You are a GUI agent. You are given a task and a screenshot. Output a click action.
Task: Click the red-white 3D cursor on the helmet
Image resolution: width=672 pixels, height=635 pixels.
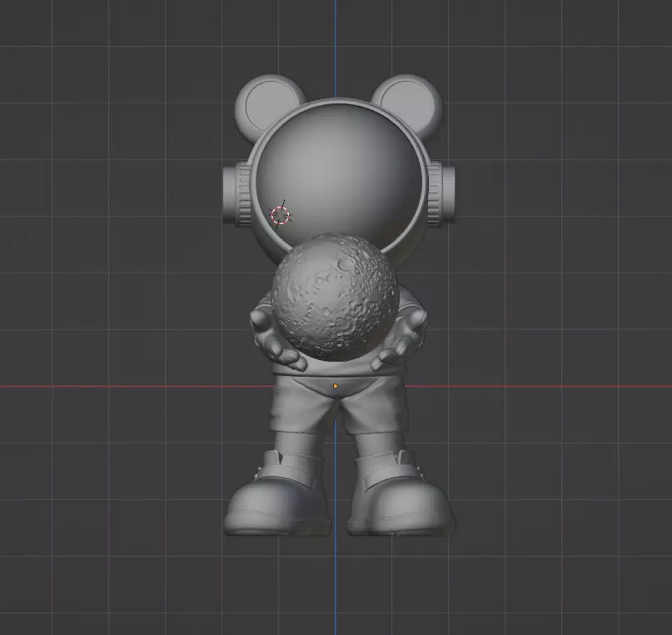281,215
